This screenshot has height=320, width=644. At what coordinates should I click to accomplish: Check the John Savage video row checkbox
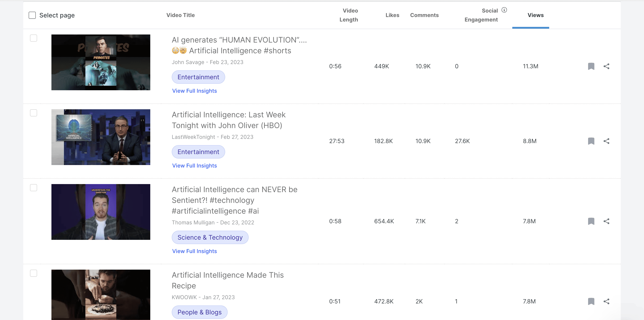pos(33,38)
